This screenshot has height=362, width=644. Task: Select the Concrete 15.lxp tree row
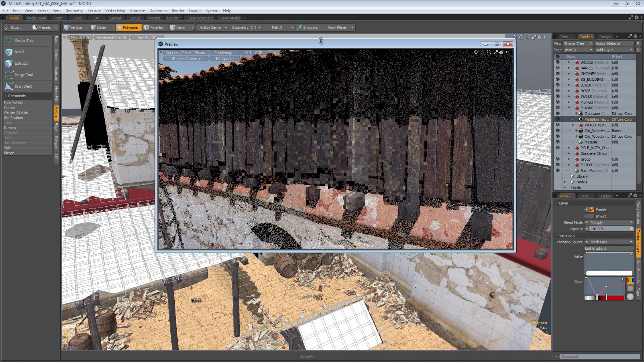coord(595,153)
